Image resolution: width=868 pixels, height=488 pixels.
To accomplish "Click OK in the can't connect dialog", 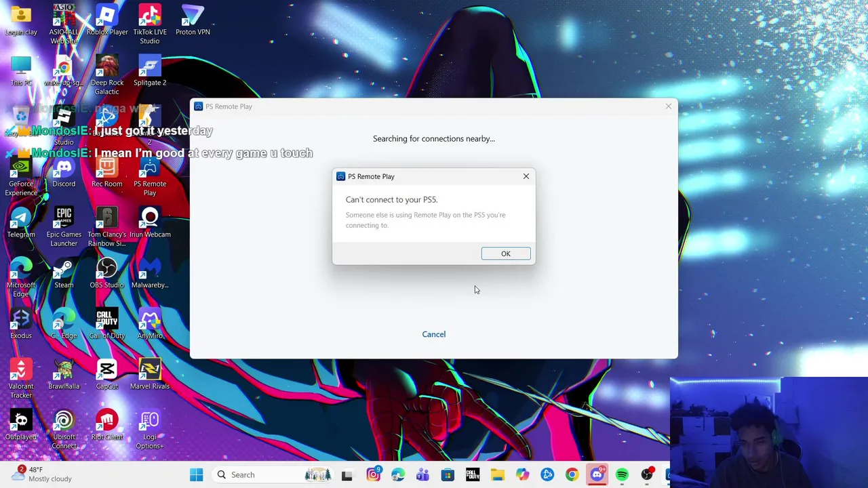I will click(x=506, y=253).
